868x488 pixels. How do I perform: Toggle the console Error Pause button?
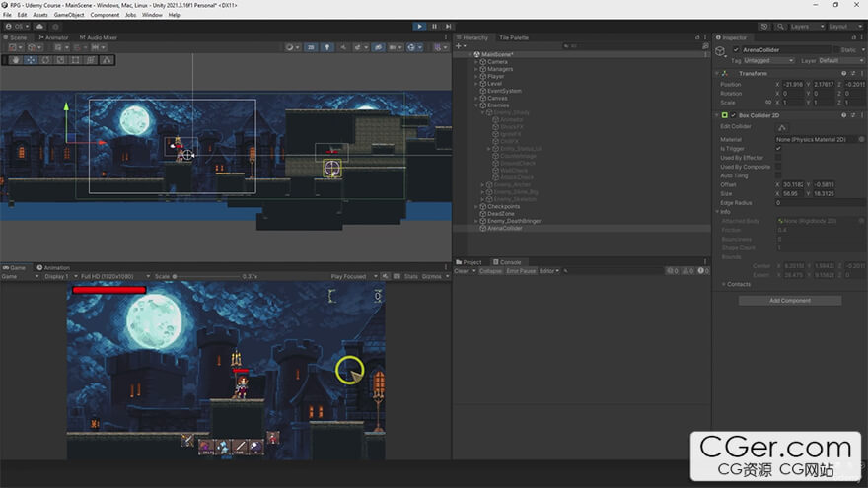click(521, 271)
